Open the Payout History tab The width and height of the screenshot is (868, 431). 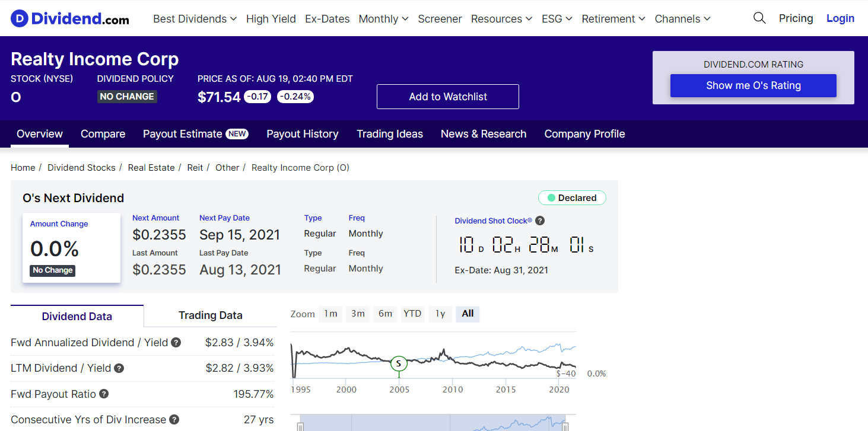(x=303, y=134)
